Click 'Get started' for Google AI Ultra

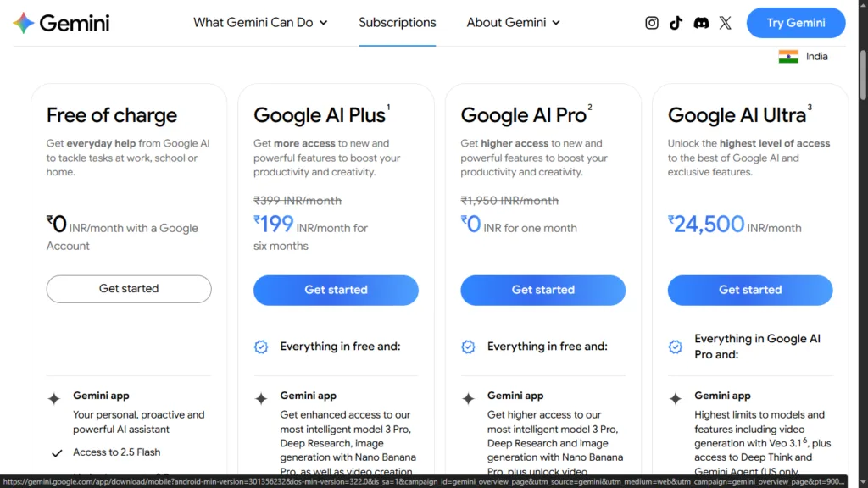click(x=749, y=290)
